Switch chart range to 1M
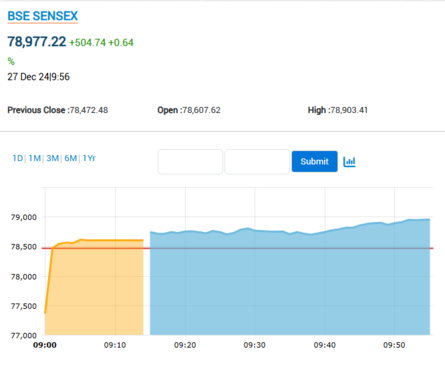Screen dimensions: 445x373 coord(35,158)
